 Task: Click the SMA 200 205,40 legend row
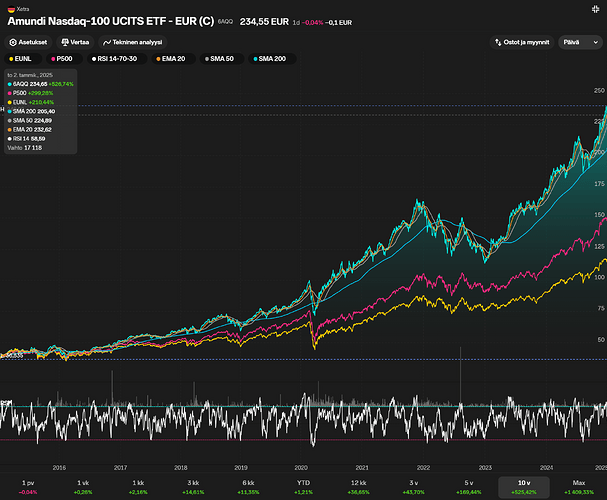31,111
